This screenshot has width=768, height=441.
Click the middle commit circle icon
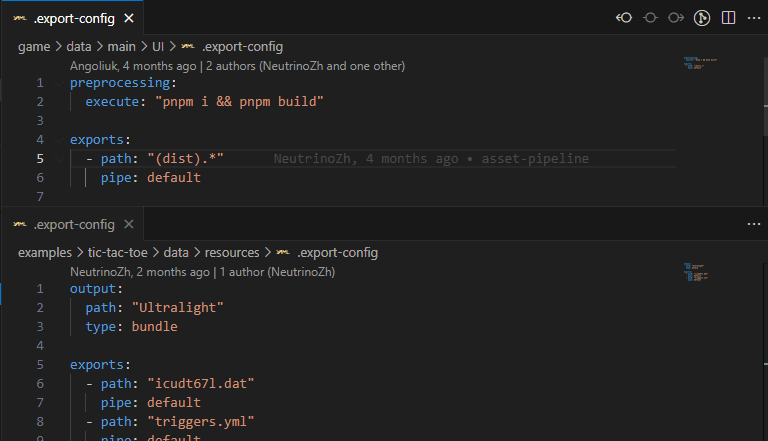click(650, 18)
